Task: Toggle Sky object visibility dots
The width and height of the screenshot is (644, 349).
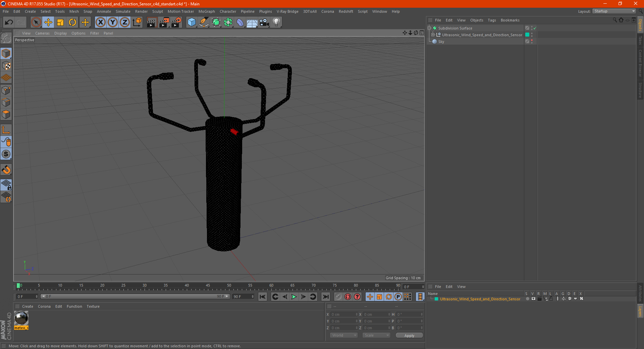Action: pyautogui.click(x=532, y=42)
